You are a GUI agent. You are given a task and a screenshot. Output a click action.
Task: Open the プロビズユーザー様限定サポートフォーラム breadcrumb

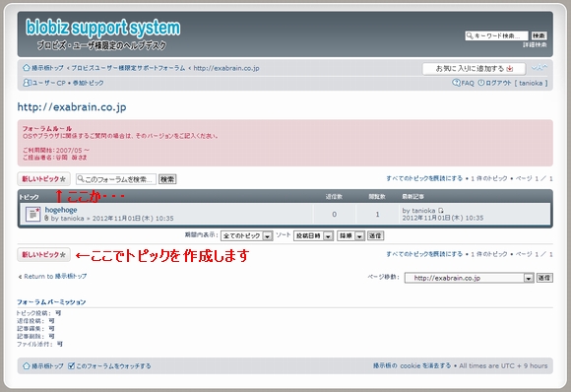coord(128,68)
